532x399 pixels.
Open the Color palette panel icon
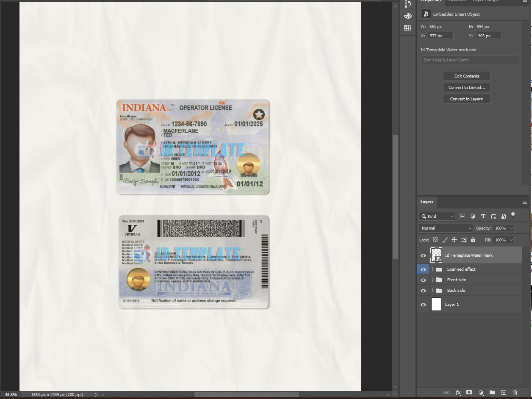[407, 16]
